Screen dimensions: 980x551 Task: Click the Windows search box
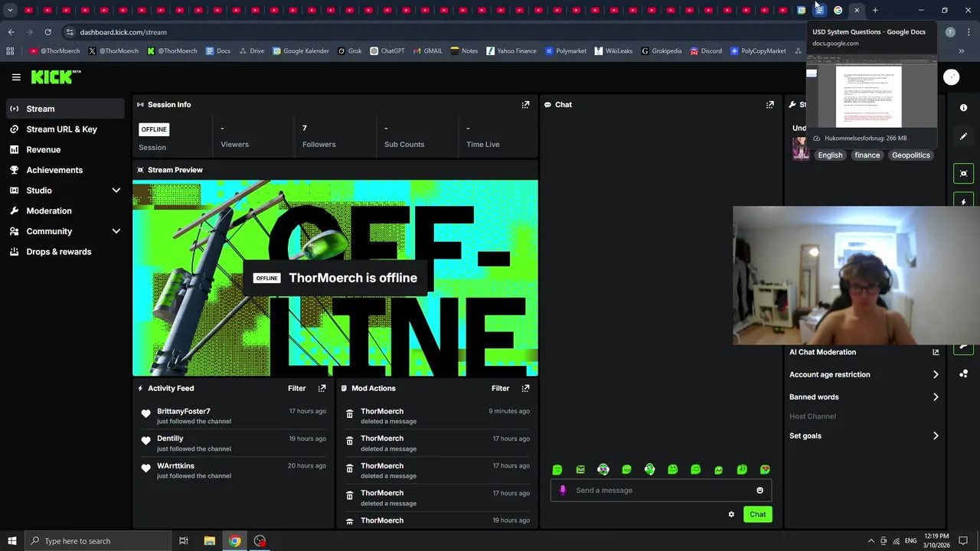(98, 541)
